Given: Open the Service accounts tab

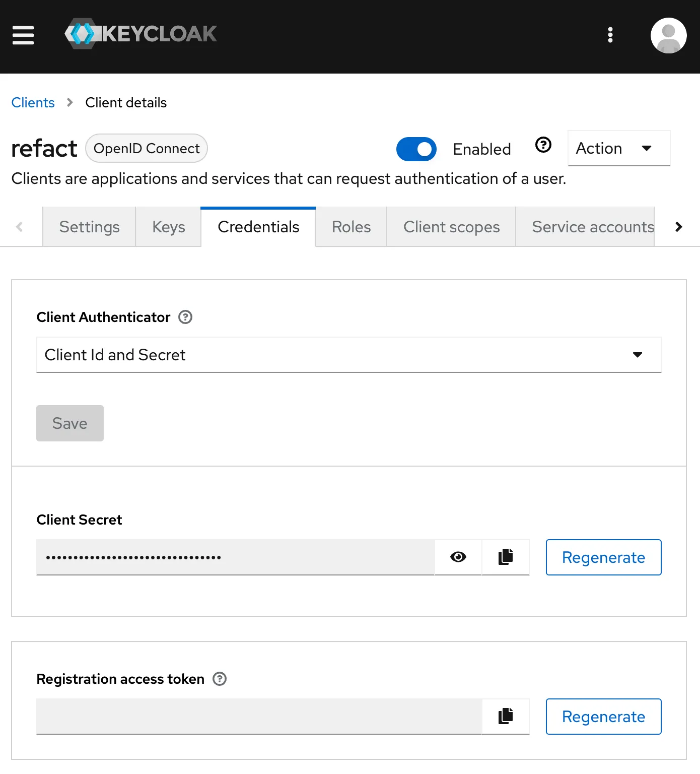Looking at the screenshot, I should pyautogui.click(x=592, y=227).
